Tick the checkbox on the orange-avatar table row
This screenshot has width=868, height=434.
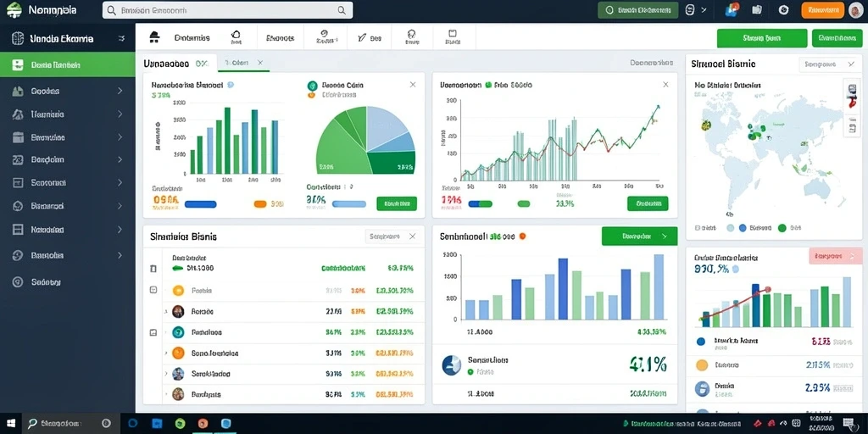[153, 290]
